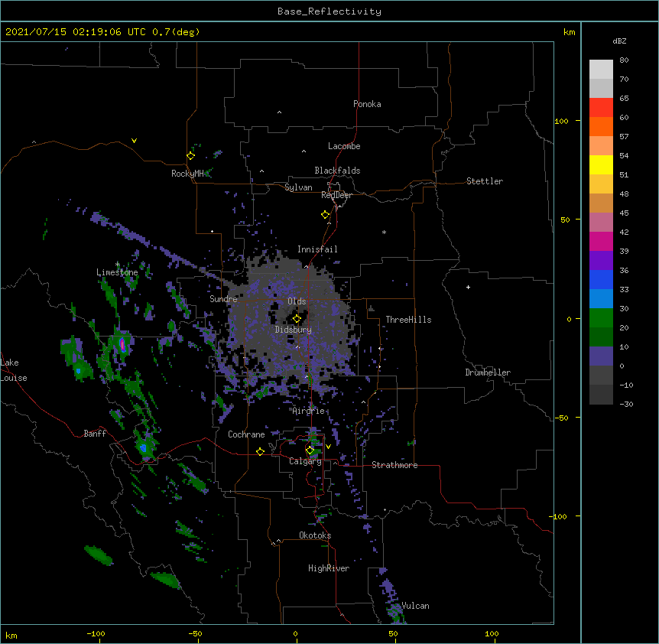This screenshot has width=659, height=644.
Task: Click the yellow diamond radar site marker at Olds
Action: 297,319
